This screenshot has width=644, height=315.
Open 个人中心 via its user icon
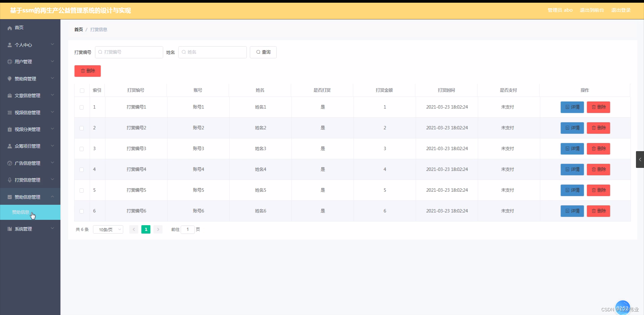(9, 45)
